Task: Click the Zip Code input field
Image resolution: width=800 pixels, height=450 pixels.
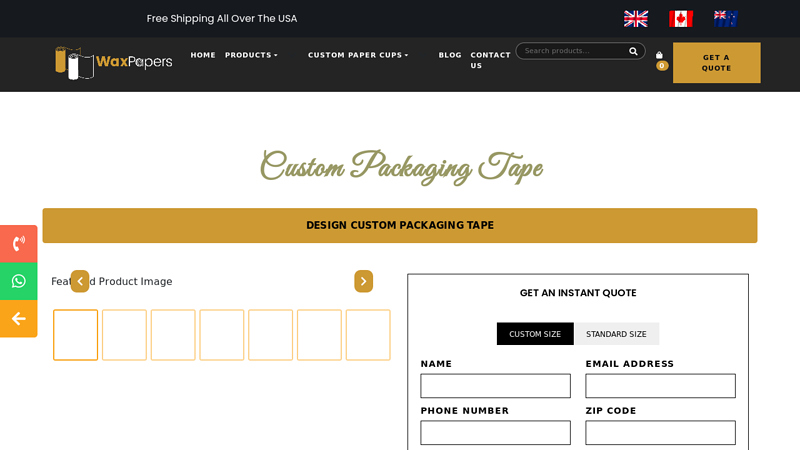Action: tap(660, 433)
